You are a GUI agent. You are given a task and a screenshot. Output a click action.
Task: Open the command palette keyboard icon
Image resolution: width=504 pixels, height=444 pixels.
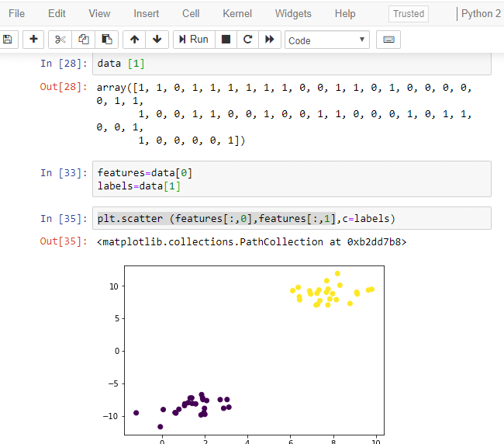389,40
